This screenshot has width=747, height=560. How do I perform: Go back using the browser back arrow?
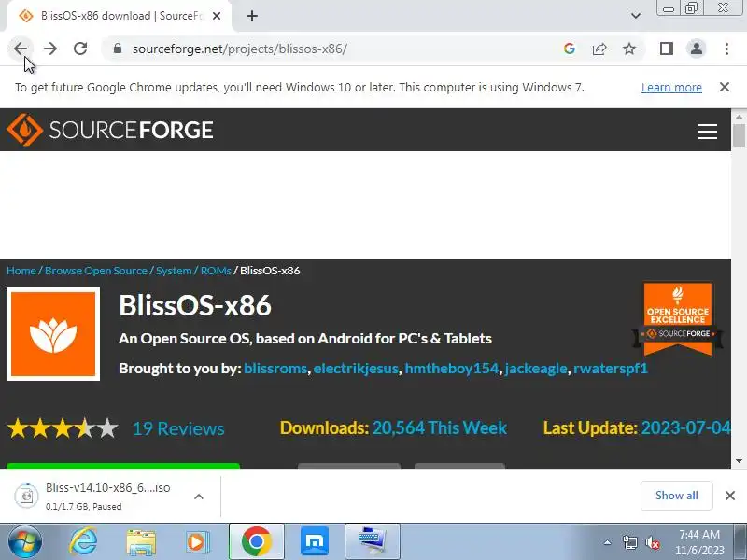[x=21, y=49]
